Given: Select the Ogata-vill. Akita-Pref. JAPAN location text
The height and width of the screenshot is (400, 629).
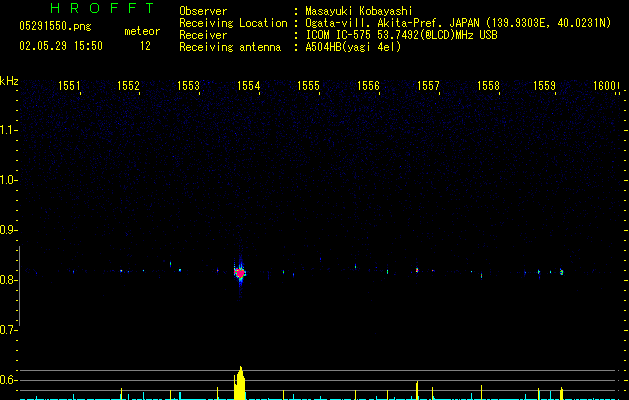Looking at the screenshot, I should coord(458,23).
